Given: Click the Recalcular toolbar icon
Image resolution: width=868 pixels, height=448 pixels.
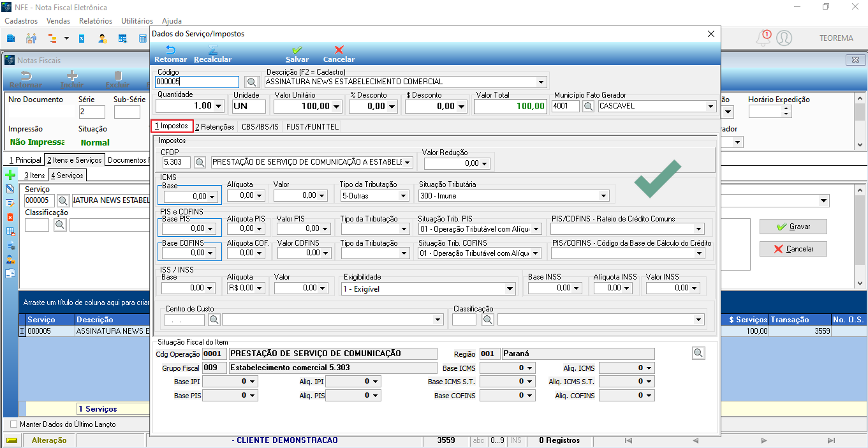Looking at the screenshot, I should click(x=213, y=50).
